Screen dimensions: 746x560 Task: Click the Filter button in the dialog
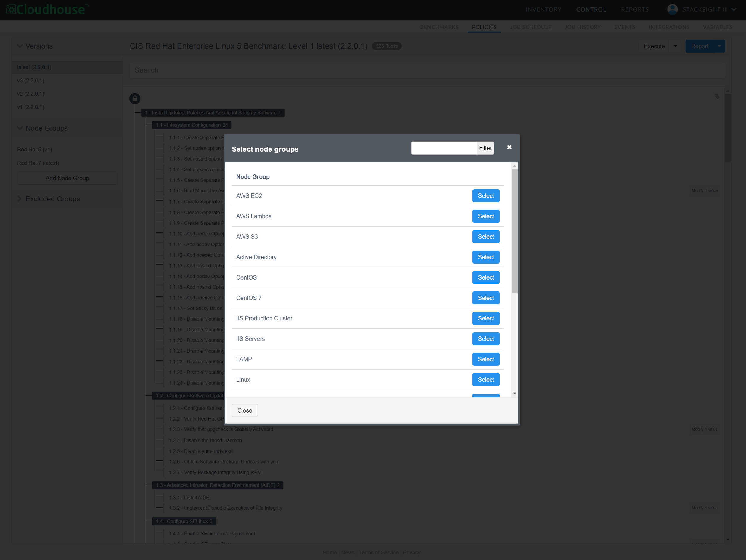(x=485, y=148)
